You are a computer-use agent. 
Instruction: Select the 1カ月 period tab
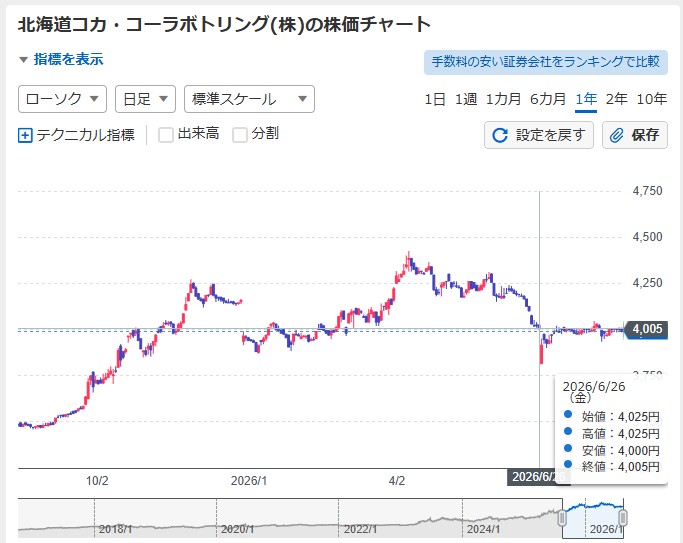(x=503, y=99)
